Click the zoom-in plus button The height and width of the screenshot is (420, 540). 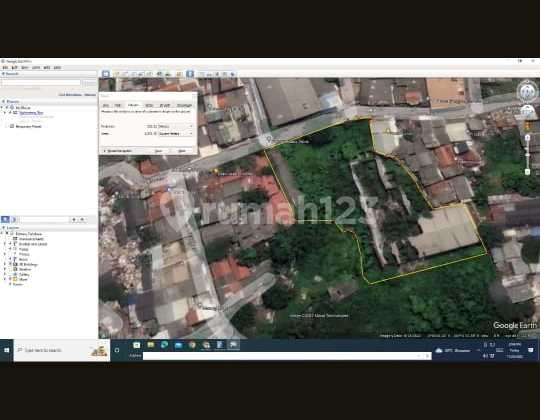click(x=527, y=138)
